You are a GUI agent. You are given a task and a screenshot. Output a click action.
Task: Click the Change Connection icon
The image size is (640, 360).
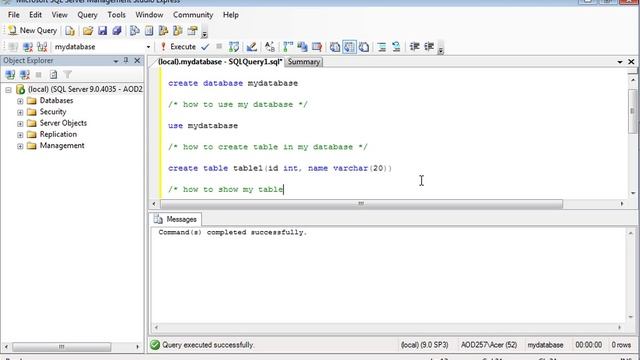(x=42, y=47)
